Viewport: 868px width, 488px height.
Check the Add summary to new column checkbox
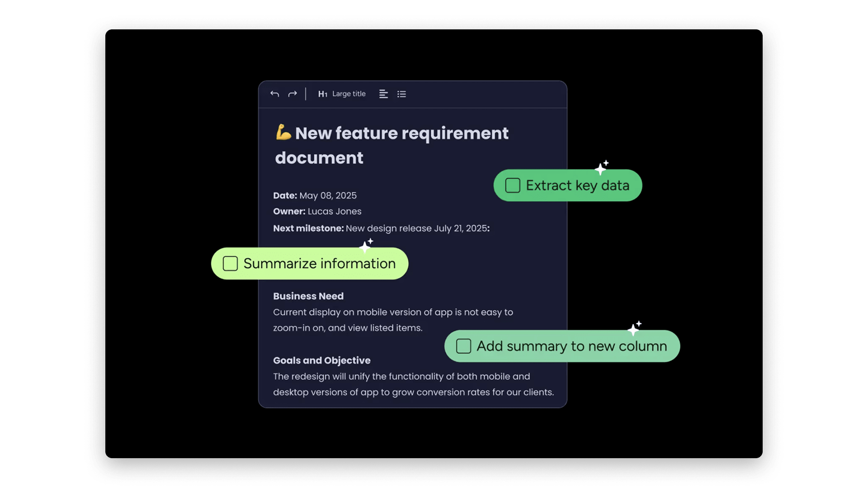(464, 346)
